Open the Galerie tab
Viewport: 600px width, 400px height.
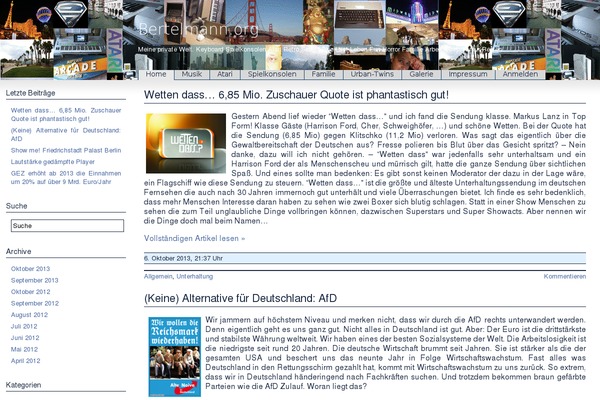coord(421,74)
